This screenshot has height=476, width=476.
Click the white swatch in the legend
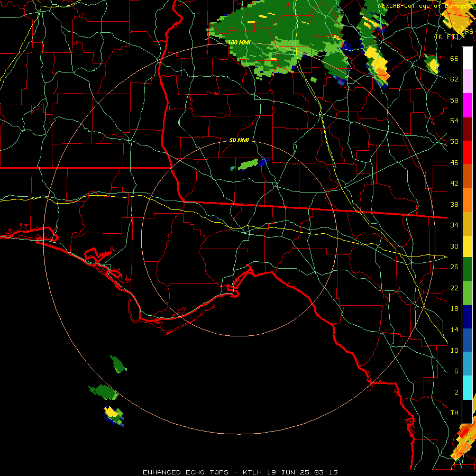coord(467,58)
